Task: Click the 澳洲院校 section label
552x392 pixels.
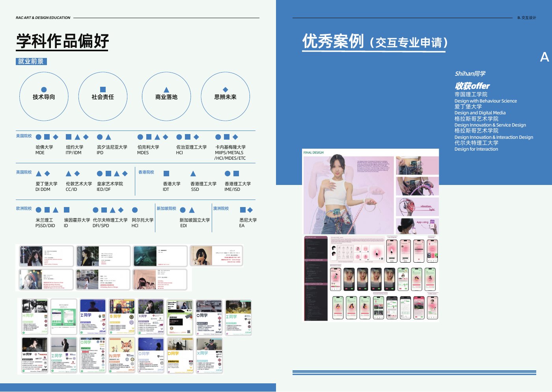Action: click(221, 209)
